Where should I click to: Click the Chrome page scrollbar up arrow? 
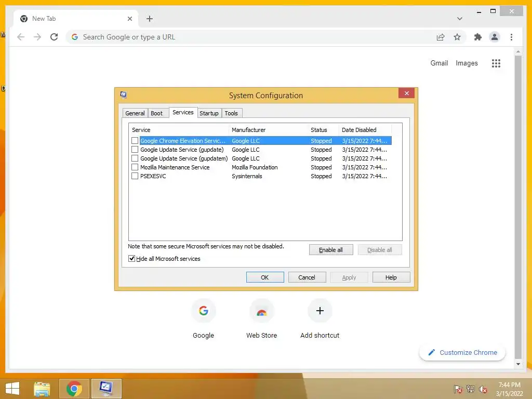(518, 51)
